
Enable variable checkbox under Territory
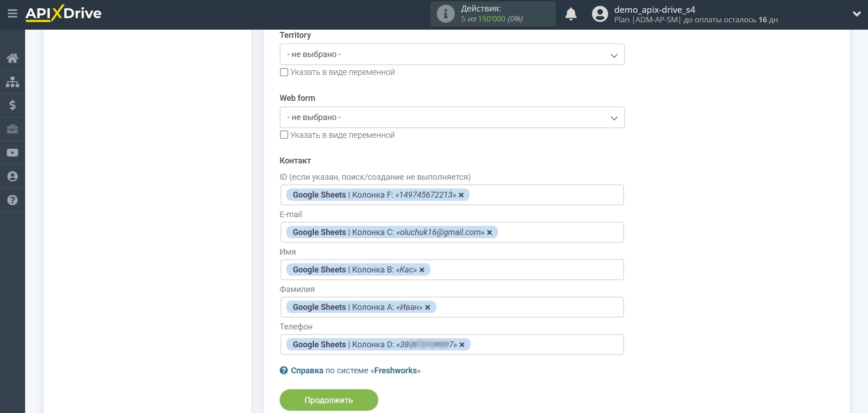tap(284, 72)
